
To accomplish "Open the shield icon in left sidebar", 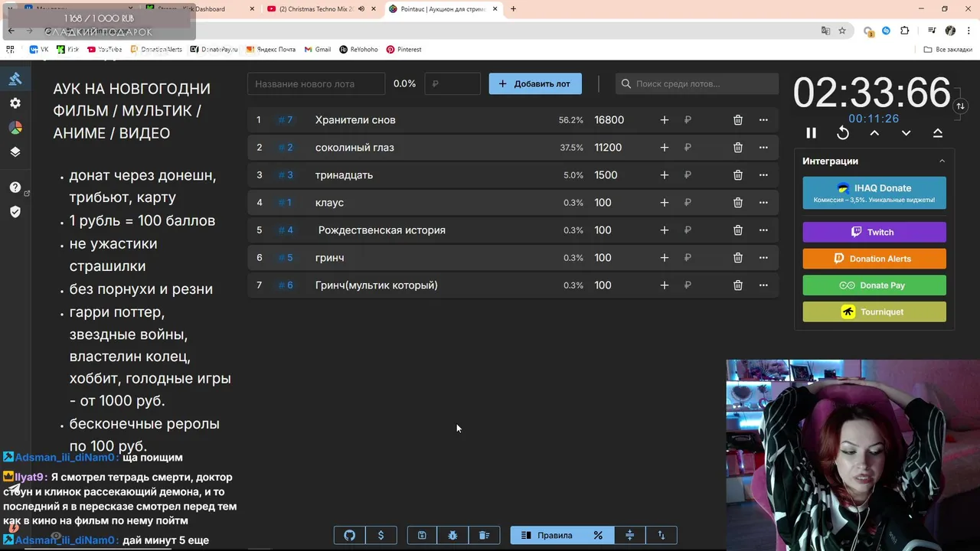I will pos(15,212).
